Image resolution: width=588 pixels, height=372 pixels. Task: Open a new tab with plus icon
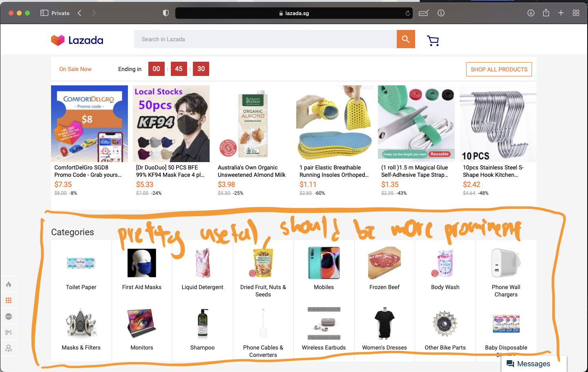pyautogui.click(x=561, y=13)
